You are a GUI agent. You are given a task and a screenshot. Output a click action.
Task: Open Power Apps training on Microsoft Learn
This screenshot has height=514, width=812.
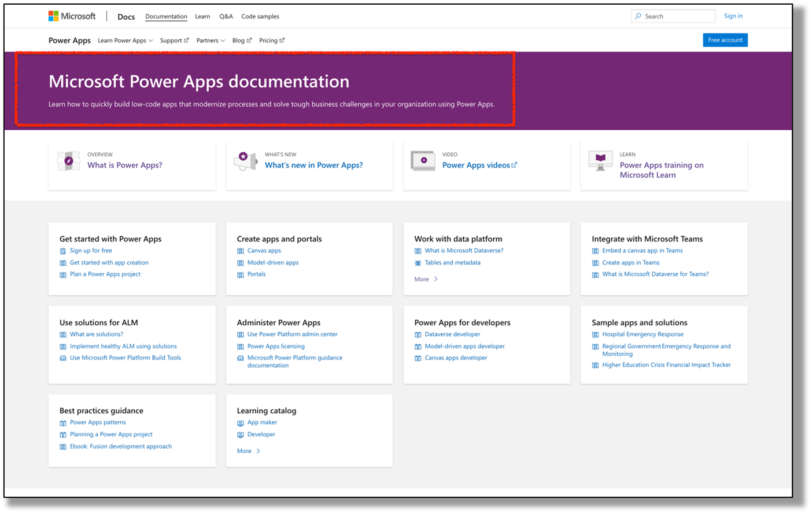point(662,170)
